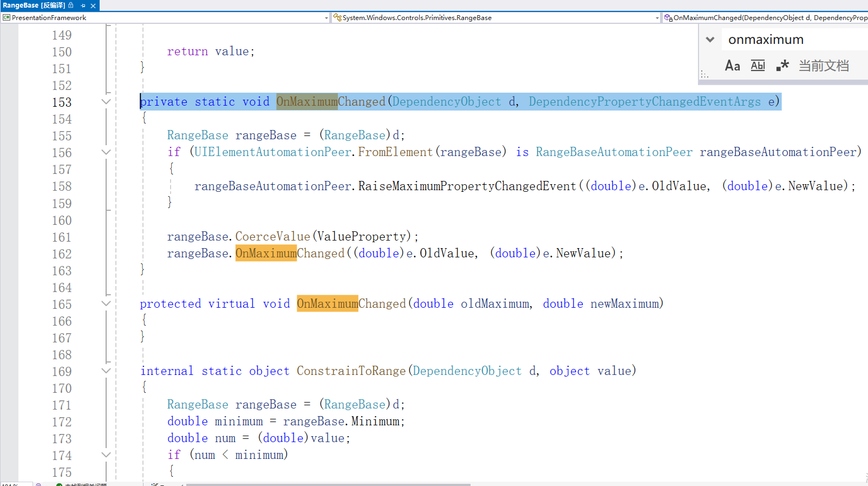Open the PresentationFramework project dropdown

tap(326, 18)
